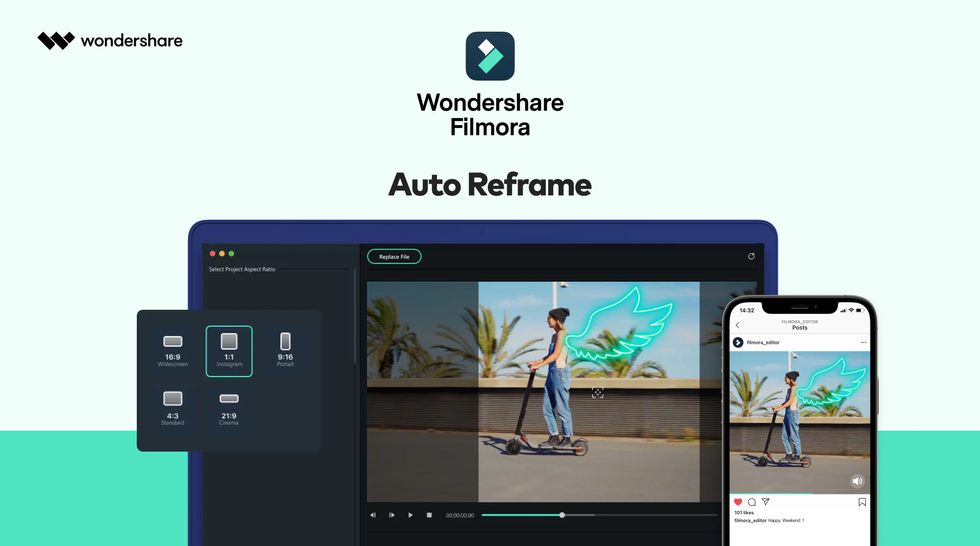Select the 16:9 Widescreen aspect ratio
Viewport: 980px width, 546px height.
(173, 351)
